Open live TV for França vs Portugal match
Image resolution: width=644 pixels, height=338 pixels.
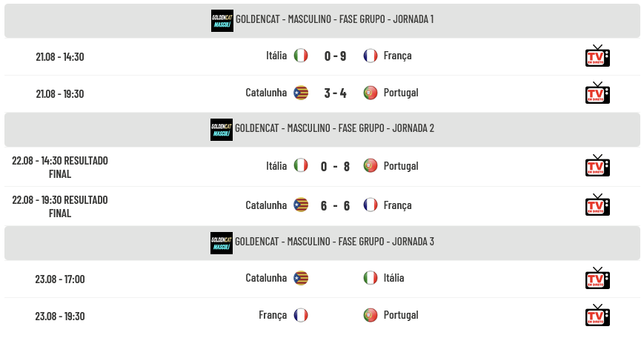(x=597, y=316)
